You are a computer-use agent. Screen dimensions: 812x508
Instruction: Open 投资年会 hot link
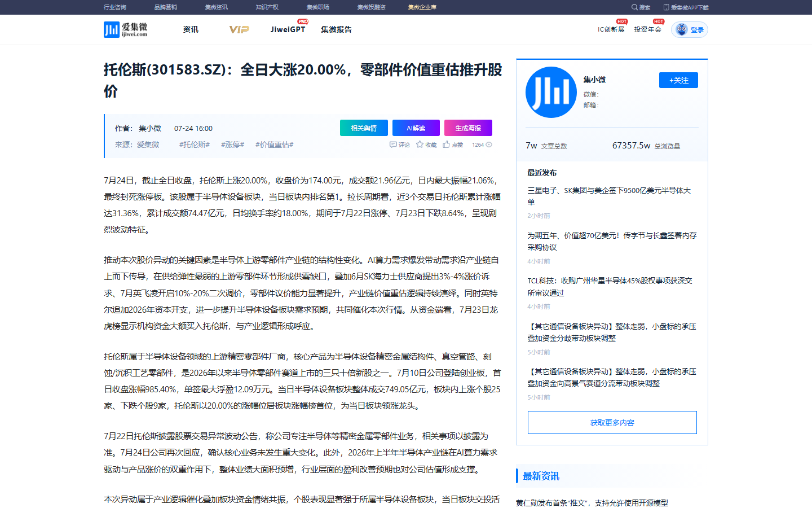point(647,29)
